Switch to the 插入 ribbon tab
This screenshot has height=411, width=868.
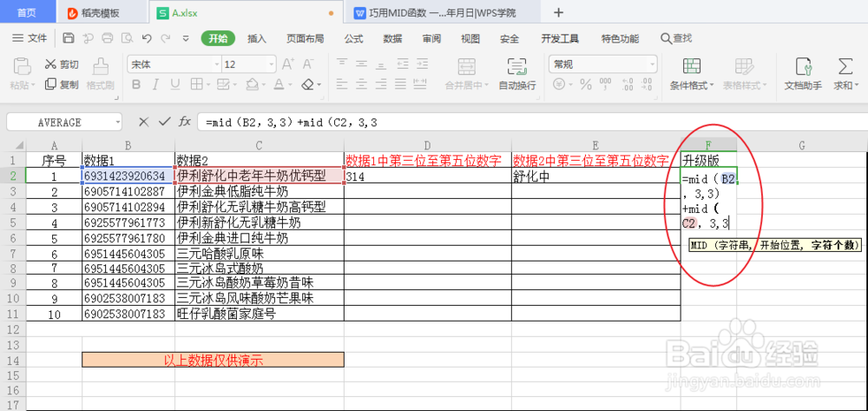point(256,39)
